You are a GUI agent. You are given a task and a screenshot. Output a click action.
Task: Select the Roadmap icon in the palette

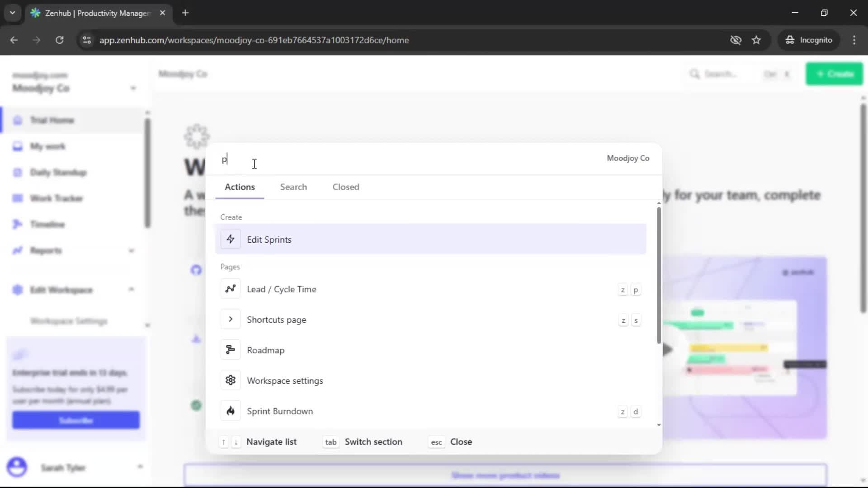pos(231,349)
